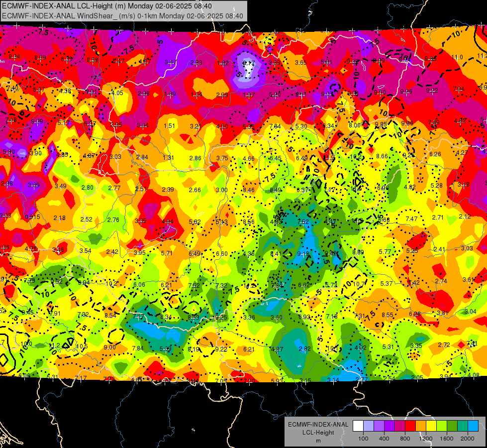Click the WindShear 0-1km header line
The height and width of the screenshot is (448, 487).
pos(122,16)
